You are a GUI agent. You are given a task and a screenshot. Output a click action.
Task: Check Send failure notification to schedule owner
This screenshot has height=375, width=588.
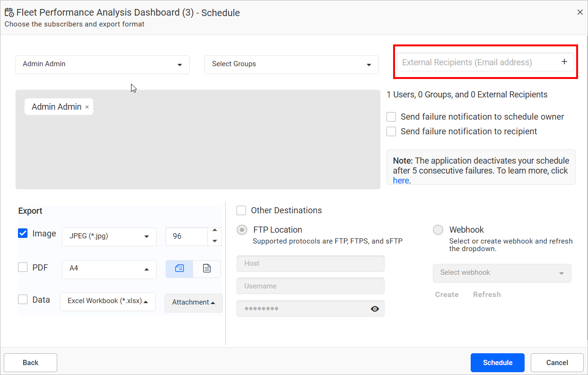pos(391,117)
